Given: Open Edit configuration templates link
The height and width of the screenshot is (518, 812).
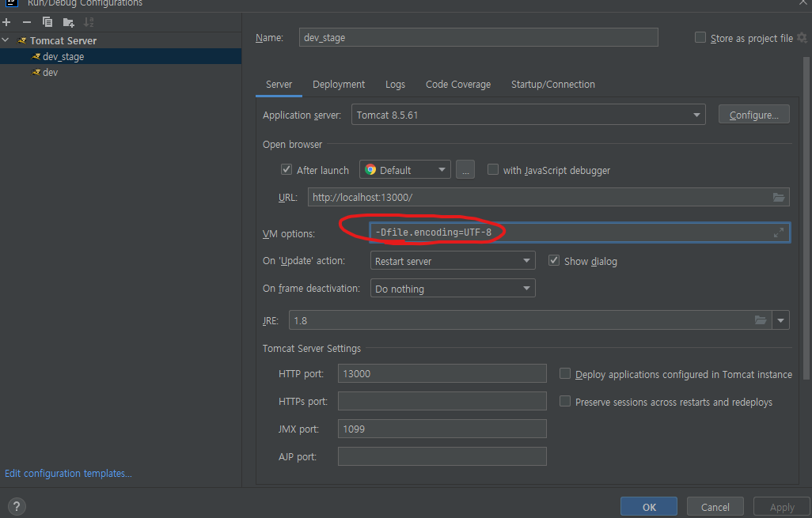Looking at the screenshot, I should [68, 474].
